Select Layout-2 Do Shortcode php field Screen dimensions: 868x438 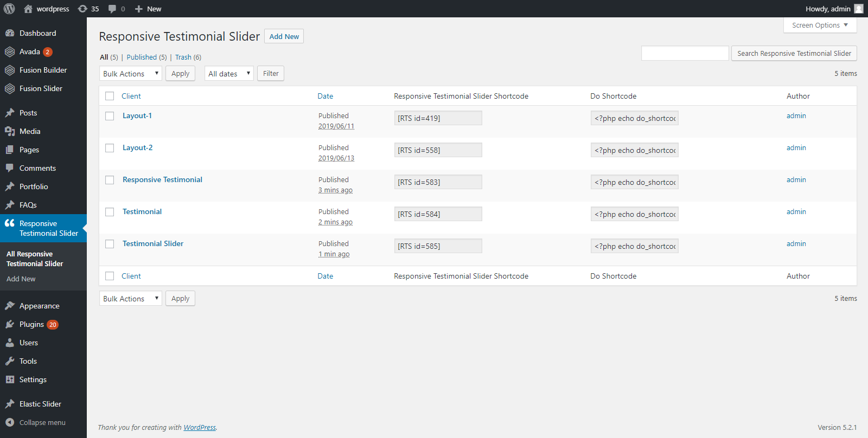(x=634, y=150)
